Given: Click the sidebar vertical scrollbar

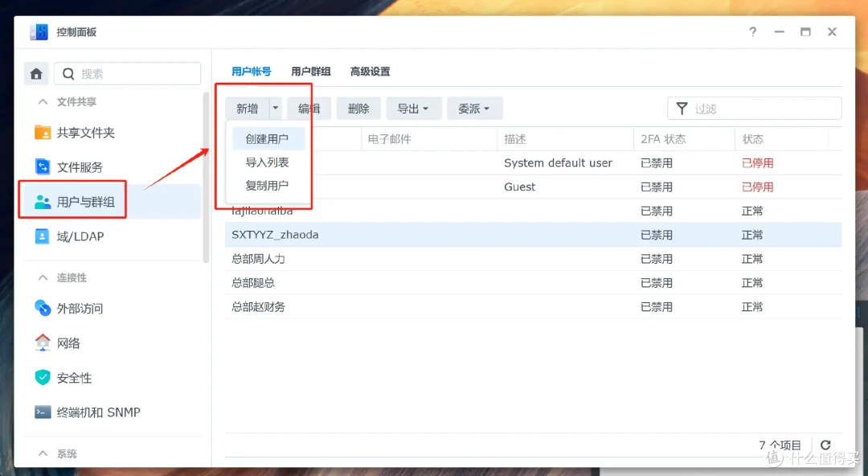Looking at the screenshot, I should (206, 178).
